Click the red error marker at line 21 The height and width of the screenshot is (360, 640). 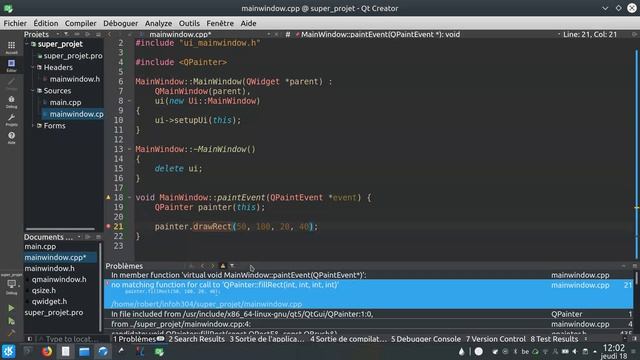108,226
